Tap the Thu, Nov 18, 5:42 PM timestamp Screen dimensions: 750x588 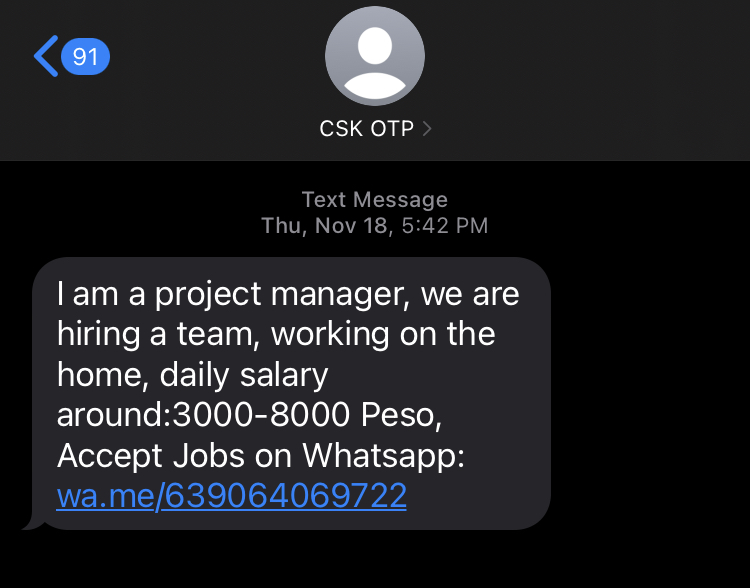tap(375, 226)
